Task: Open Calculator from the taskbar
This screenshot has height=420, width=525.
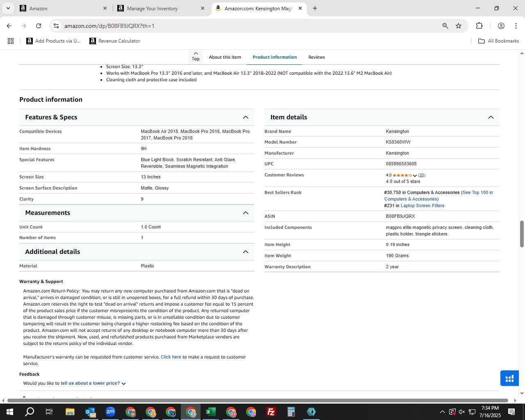Action: [x=291, y=412]
